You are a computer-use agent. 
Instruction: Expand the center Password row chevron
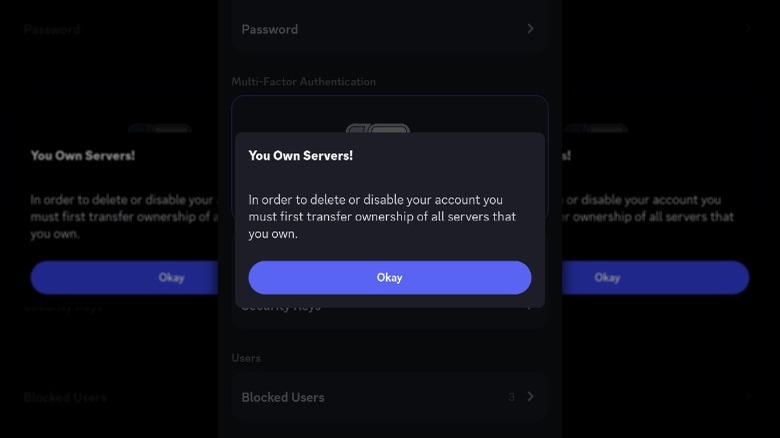(x=530, y=29)
